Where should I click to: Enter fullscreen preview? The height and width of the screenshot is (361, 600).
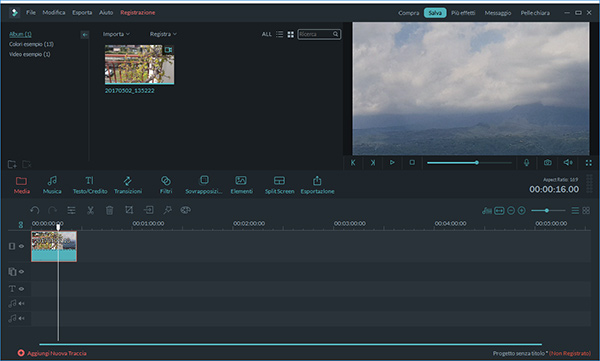[x=589, y=163]
